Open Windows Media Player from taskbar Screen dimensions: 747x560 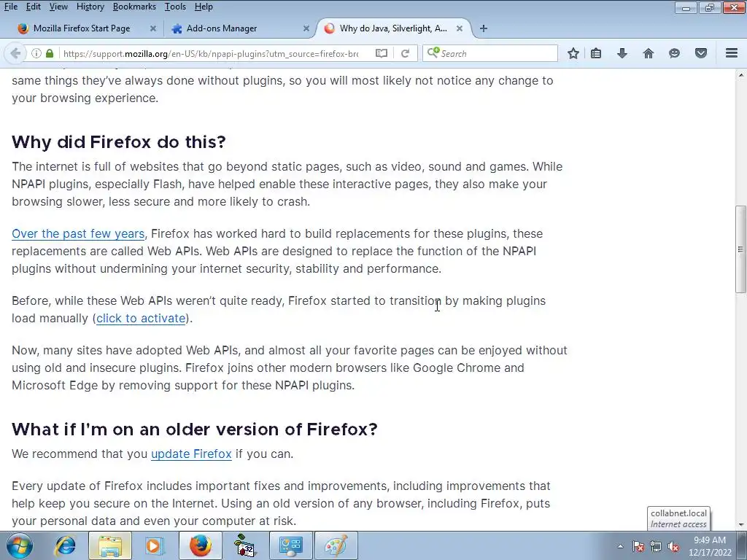[x=155, y=545]
